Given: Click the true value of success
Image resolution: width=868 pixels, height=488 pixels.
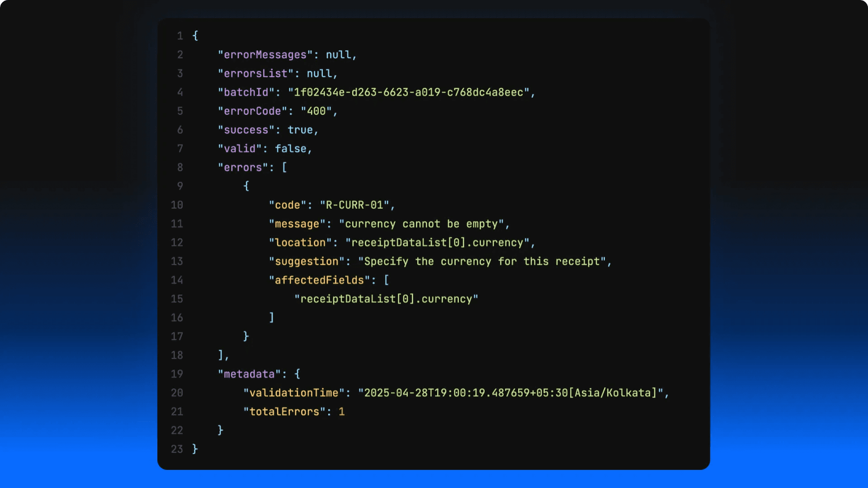Looking at the screenshot, I should [x=300, y=130].
